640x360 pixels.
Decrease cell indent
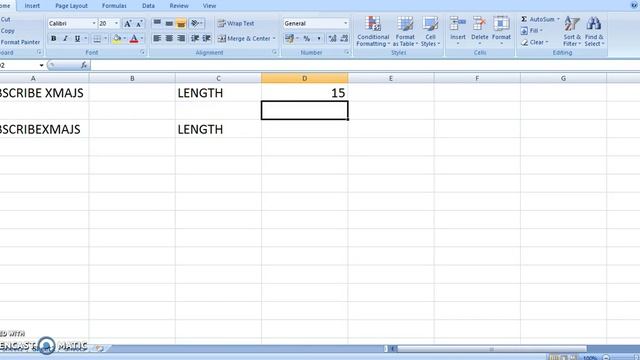[x=195, y=38]
